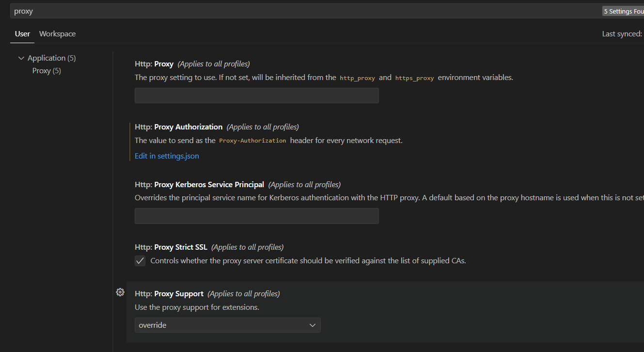Disable the Http: Proxy Strict SSL checkbox
Screen dimensions: 644x352
click(140, 260)
